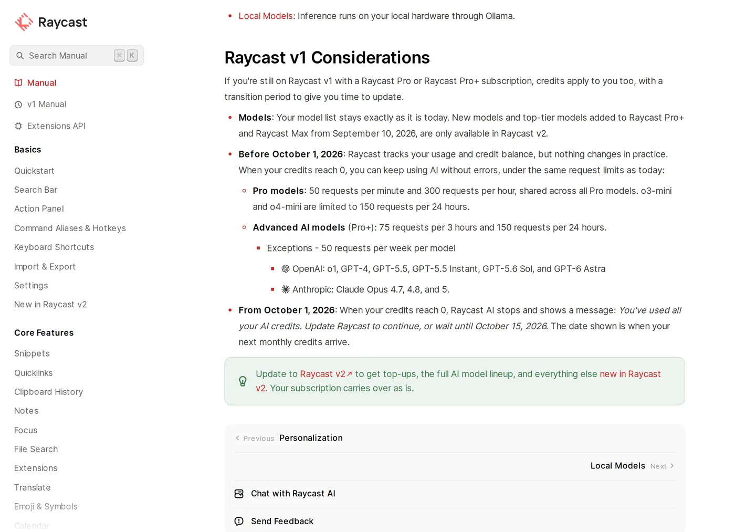Click the Advanced AI models bold text
This screenshot has height=532, width=756.
click(299, 227)
